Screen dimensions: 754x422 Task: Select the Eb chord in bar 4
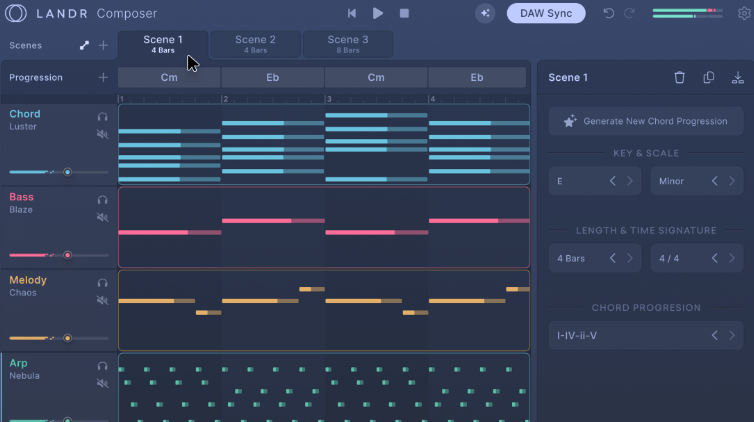(477, 77)
